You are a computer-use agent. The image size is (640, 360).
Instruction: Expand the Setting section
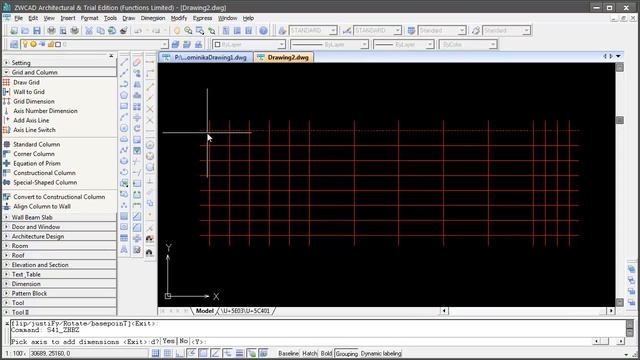[7, 63]
